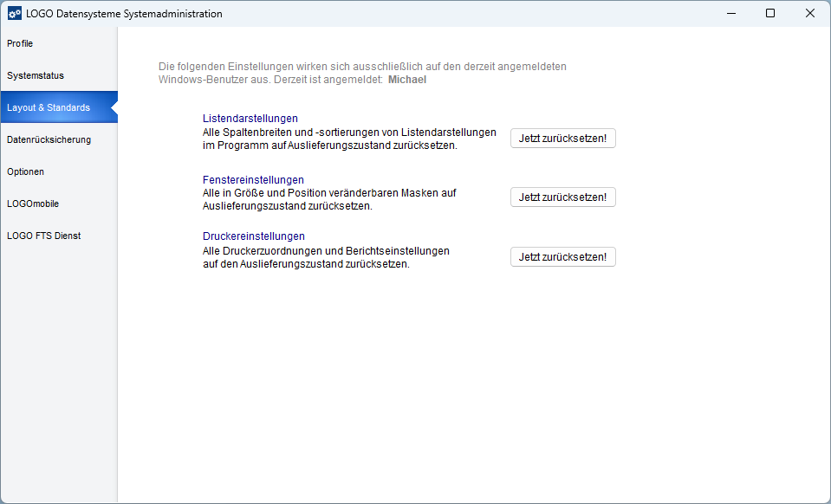Open LOGOmobile settings
Image resolution: width=831 pixels, height=504 pixels.
(58, 204)
